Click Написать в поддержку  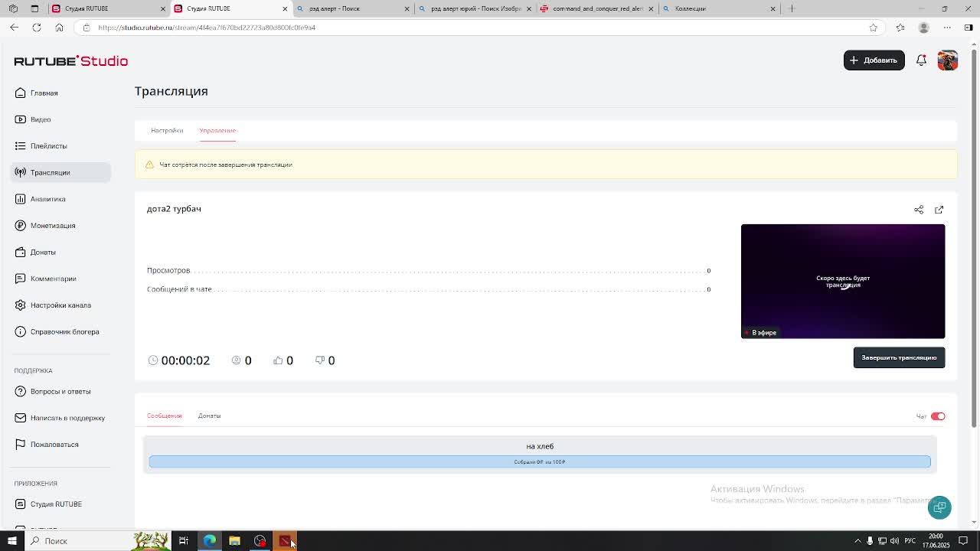(x=60, y=418)
